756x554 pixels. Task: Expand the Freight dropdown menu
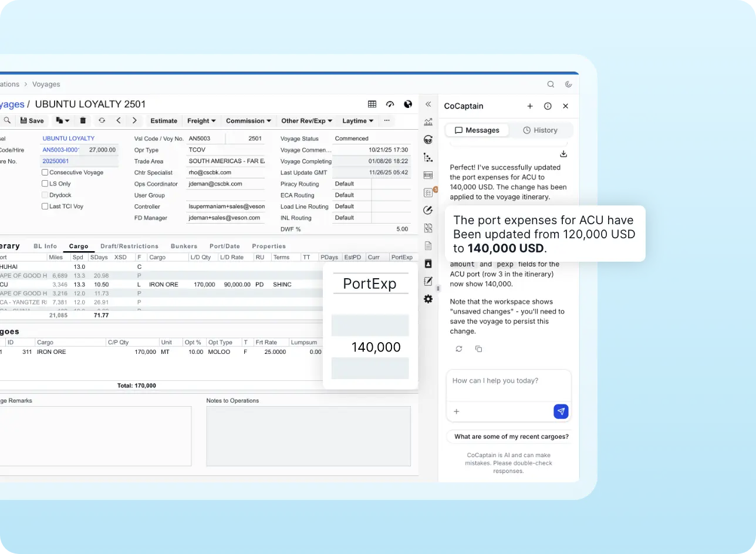tap(201, 121)
